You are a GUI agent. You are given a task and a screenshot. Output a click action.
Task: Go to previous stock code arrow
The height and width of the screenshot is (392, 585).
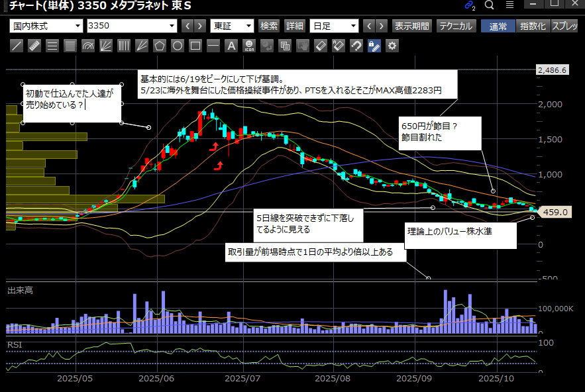[187, 26]
